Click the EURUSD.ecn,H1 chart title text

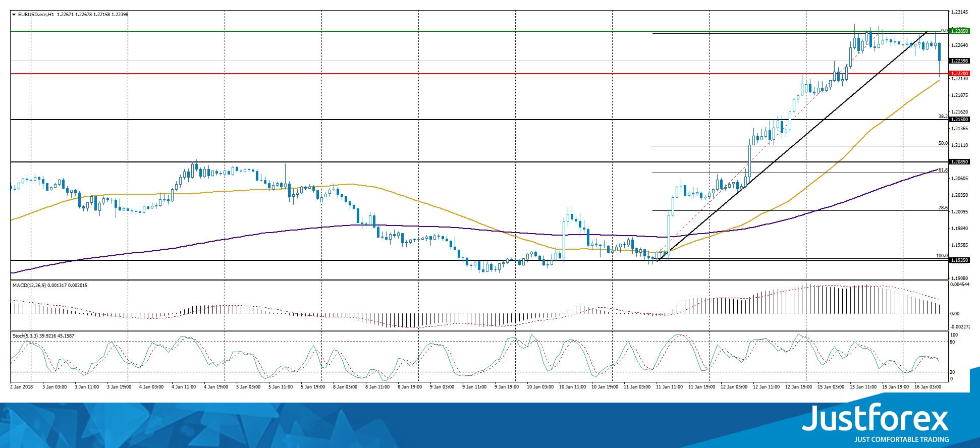[x=36, y=15]
